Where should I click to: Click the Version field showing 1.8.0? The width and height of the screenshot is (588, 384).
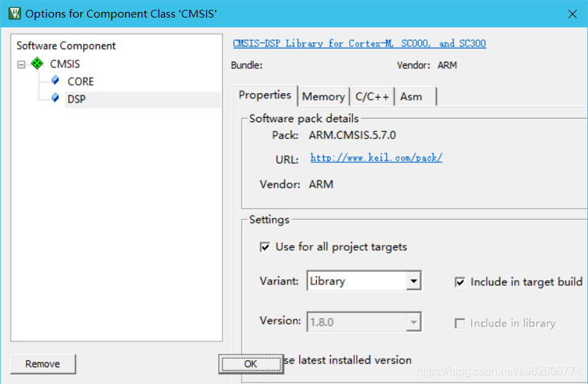tap(364, 322)
